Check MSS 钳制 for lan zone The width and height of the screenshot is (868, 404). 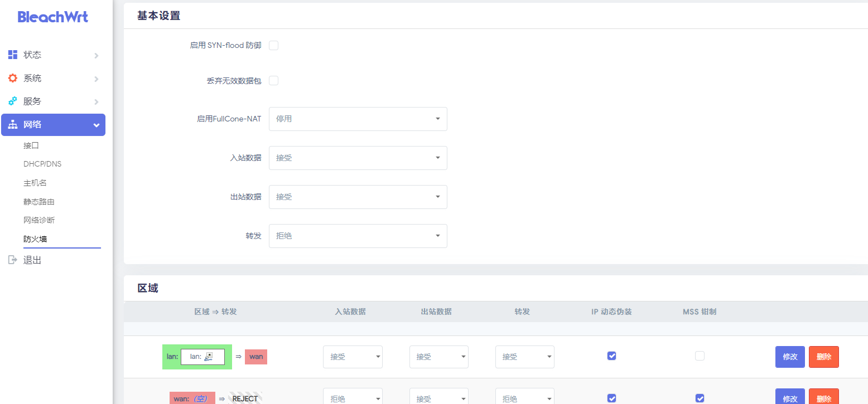[700, 356]
